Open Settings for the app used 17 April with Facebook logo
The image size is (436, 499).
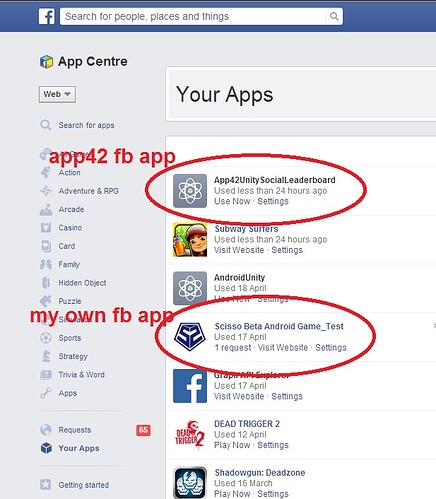287,396
